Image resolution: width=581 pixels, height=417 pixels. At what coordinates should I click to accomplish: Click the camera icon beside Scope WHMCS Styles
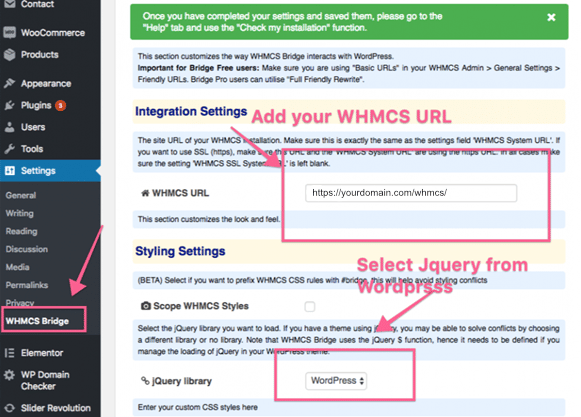(x=146, y=306)
